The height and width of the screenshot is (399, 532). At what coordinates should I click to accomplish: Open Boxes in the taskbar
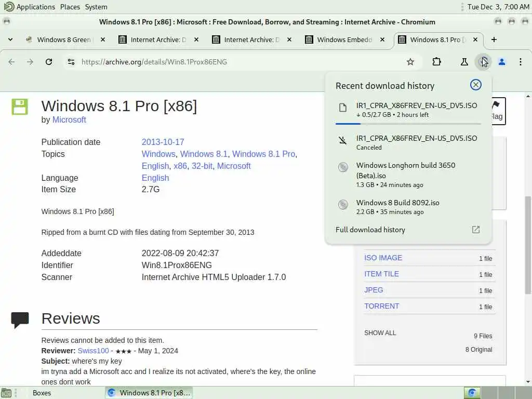pos(42,393)
